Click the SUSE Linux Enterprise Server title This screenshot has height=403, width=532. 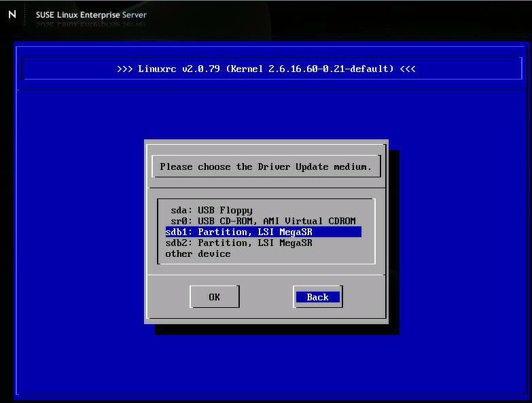90,15
